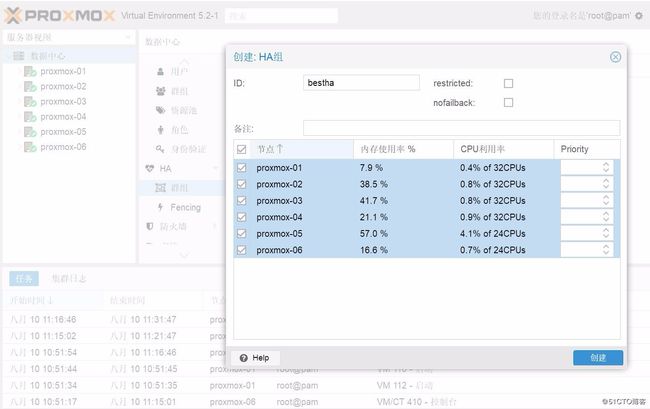
Task: Uncheck the proxmox-01 row checkbox
Action: [x=241, y=168]
